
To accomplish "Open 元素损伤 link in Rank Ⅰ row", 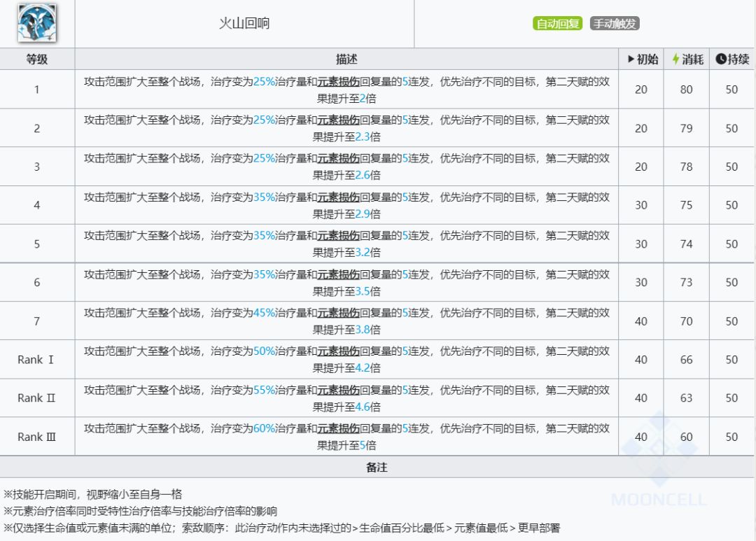I will click(338, 351).
